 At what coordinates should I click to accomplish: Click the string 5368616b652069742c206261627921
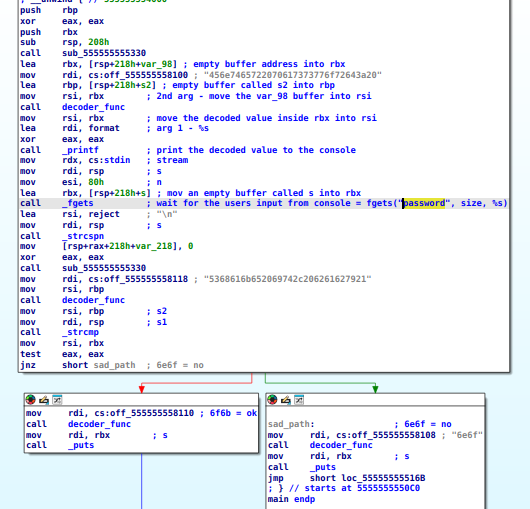[x=287, y=279]
